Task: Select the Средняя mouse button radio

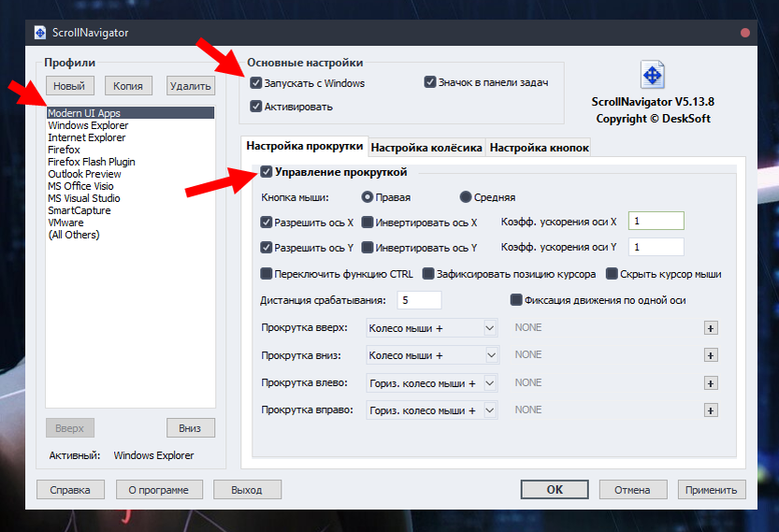Action: [x=466, y=197]
